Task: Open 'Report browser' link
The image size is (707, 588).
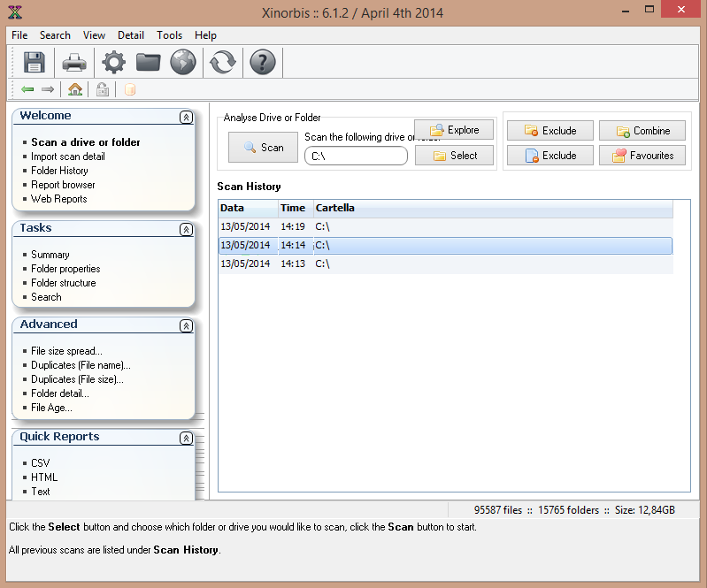Action: (x=63, y=185)
